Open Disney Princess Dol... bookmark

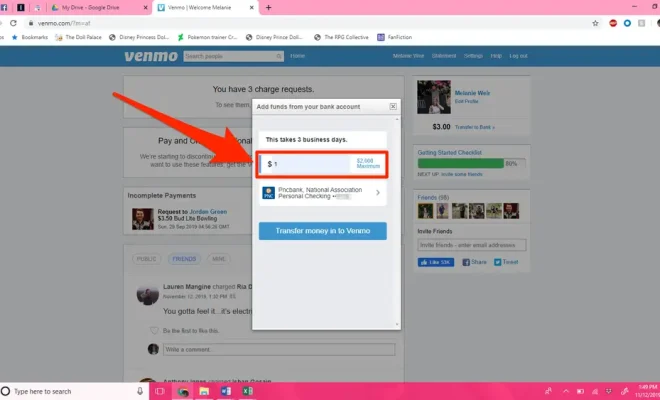(x=139, y=37)
